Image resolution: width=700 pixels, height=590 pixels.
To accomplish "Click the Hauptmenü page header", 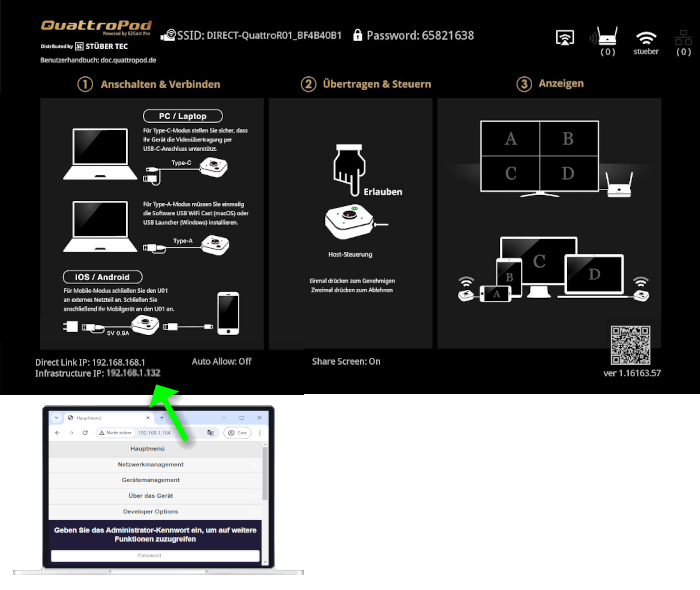I will click(155, 449).
